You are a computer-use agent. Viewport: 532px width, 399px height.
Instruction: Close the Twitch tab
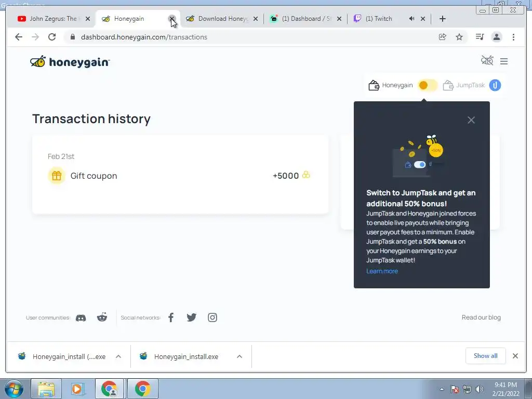coord(423,19)
